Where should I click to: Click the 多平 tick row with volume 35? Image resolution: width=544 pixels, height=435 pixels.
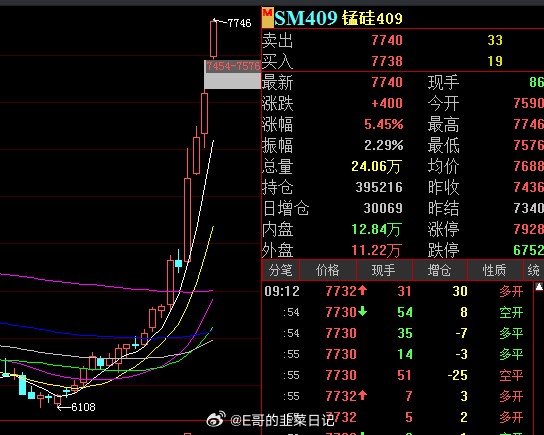coord(397,333)
